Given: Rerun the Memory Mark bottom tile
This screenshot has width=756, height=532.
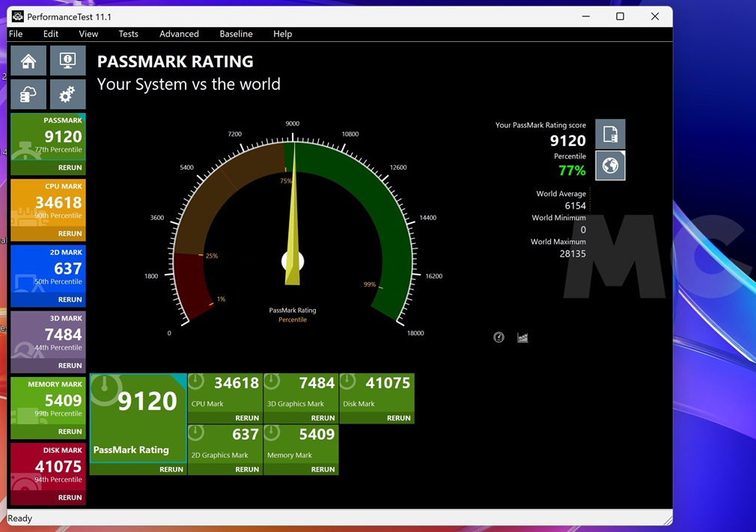Looking at the screenshot, I should [323, 469].
